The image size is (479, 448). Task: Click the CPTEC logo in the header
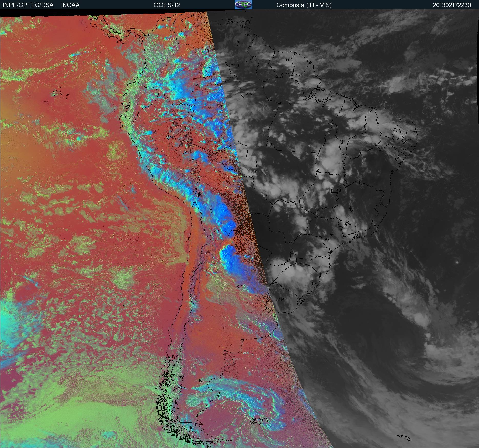(243, 5)
